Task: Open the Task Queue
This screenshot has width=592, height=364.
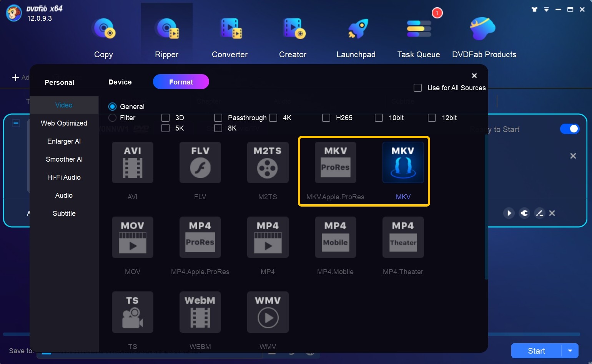Action: [419, 38]
